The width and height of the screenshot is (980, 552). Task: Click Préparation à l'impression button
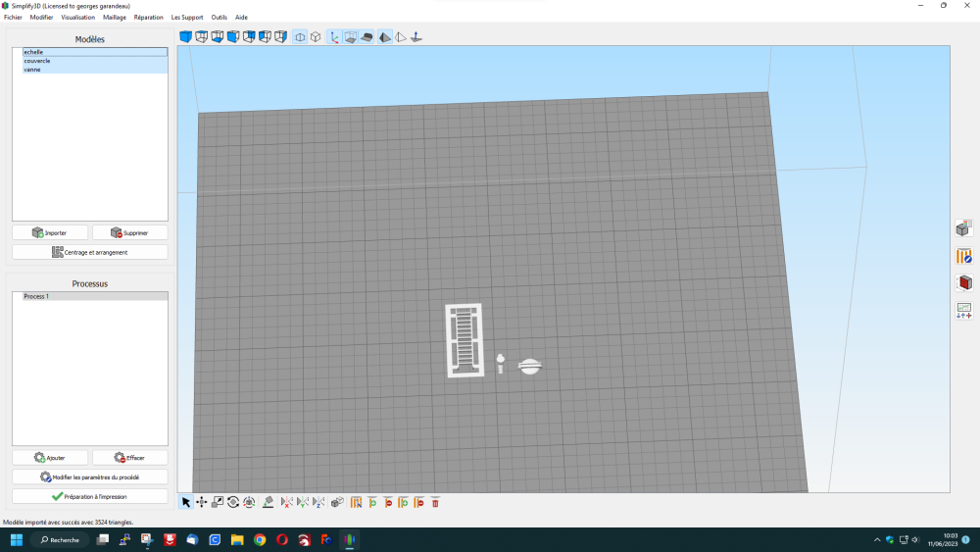[x=90, y=496]
